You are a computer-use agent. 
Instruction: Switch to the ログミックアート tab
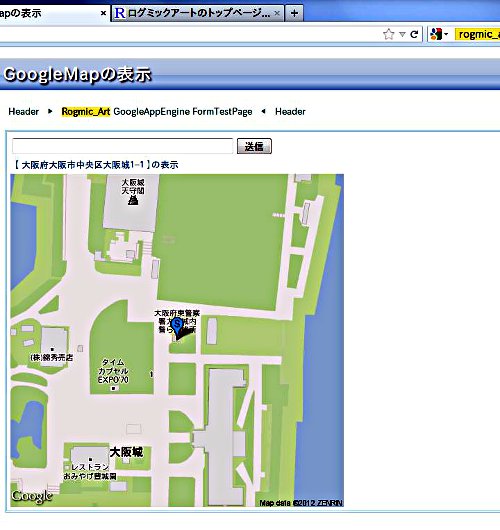click(198, 13)
